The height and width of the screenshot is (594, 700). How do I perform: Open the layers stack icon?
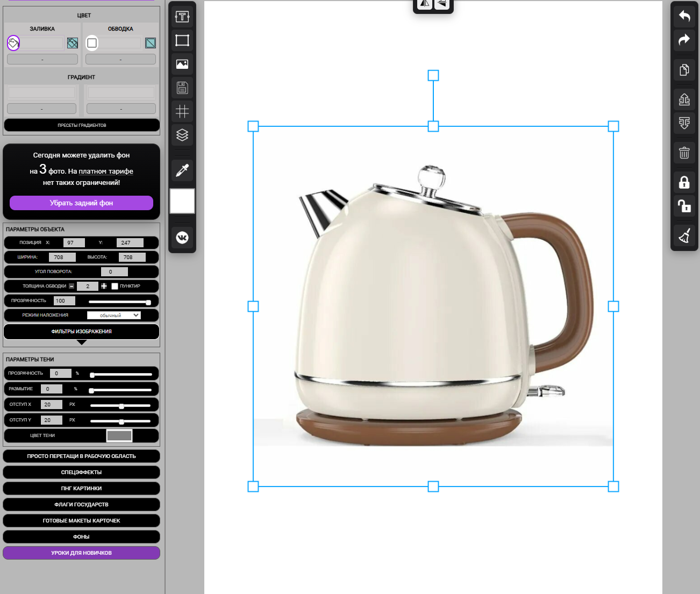coord(182,135)
